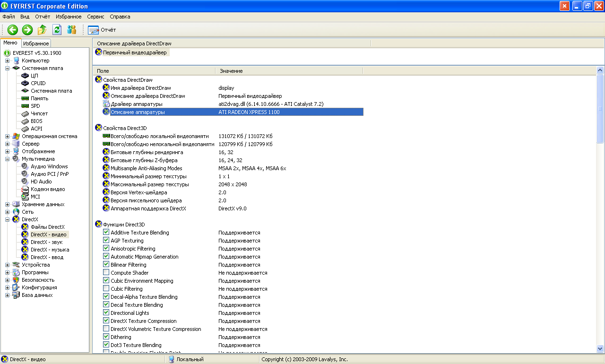Collapse the DirectX tree node

pyautogui.click(x=7, y=219)
